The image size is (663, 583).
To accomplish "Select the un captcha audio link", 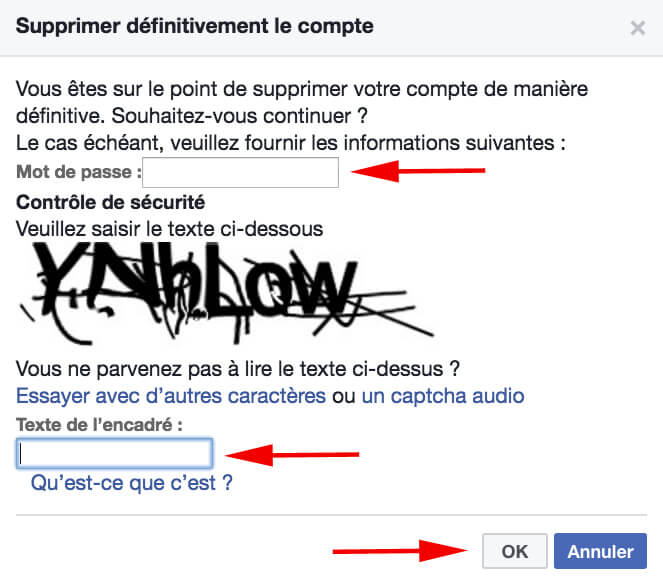I will click(x=443, y=396).
